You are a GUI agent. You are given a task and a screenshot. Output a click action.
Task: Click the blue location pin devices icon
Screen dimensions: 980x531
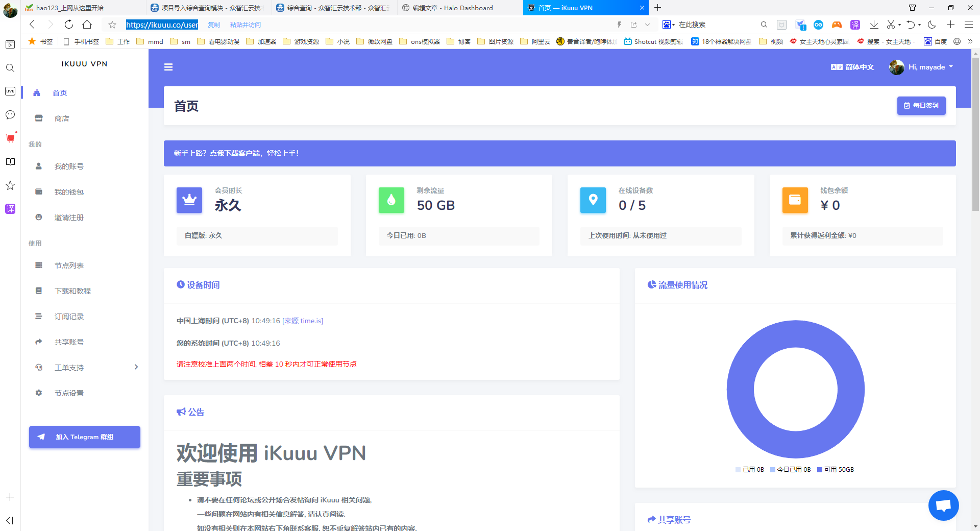click(593, 200)
